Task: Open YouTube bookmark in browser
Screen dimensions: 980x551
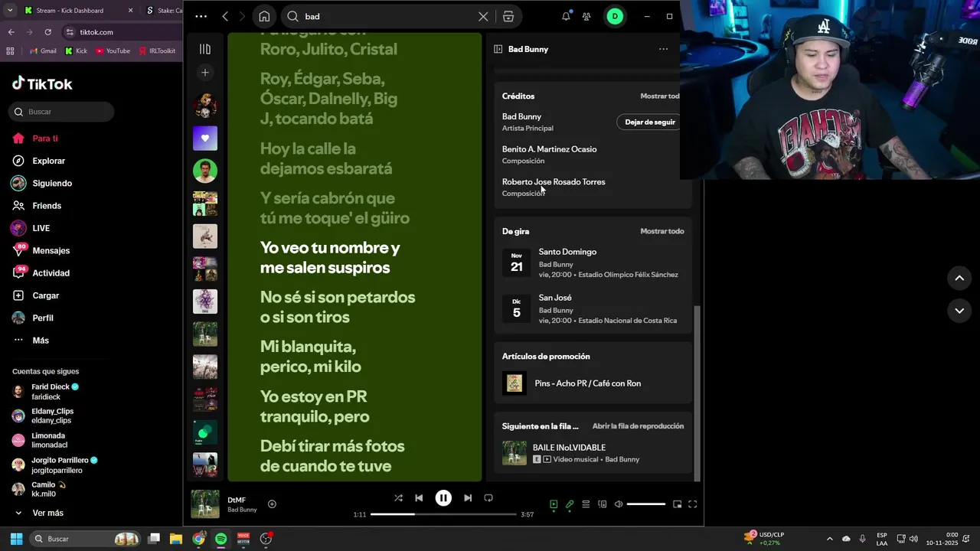Action: [113, 51]
